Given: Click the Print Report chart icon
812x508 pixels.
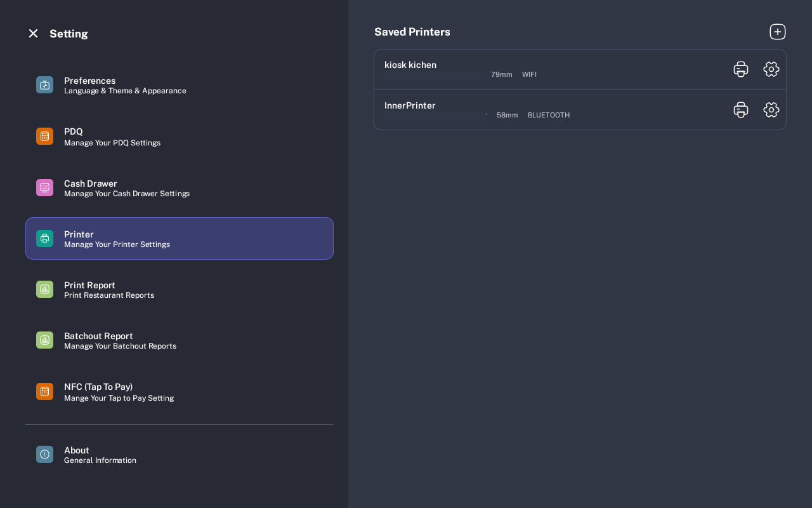Looking at the screenshot, I should tap(44, 289).
